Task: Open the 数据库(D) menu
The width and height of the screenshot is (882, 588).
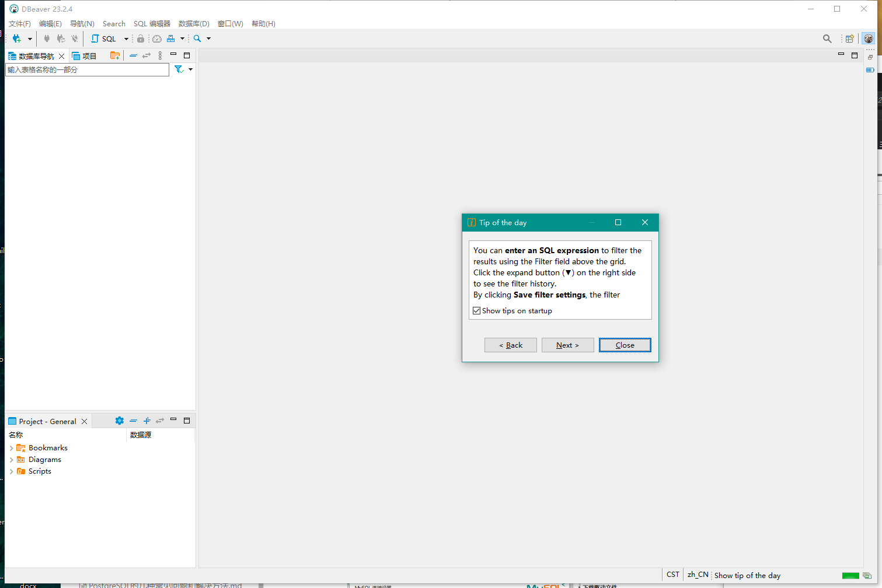Action: pyautogui.click(x=194, y=24)
